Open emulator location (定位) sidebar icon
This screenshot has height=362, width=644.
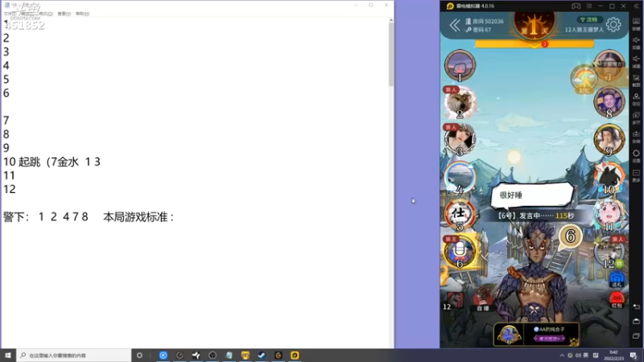tap(636, 99)
